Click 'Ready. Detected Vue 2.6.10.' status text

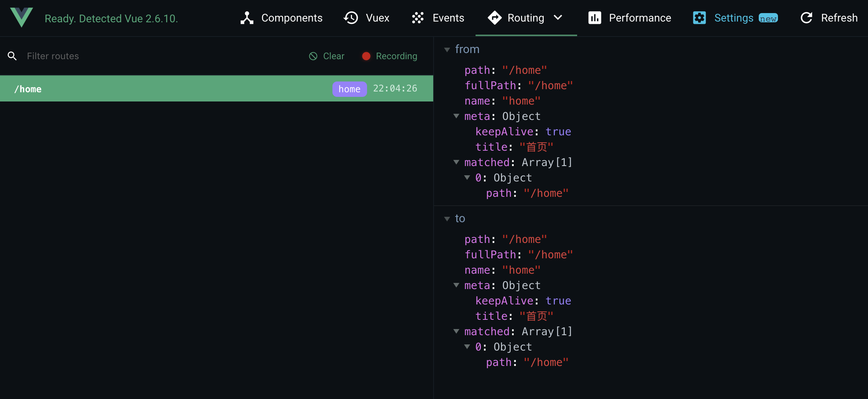coord(111,18)
